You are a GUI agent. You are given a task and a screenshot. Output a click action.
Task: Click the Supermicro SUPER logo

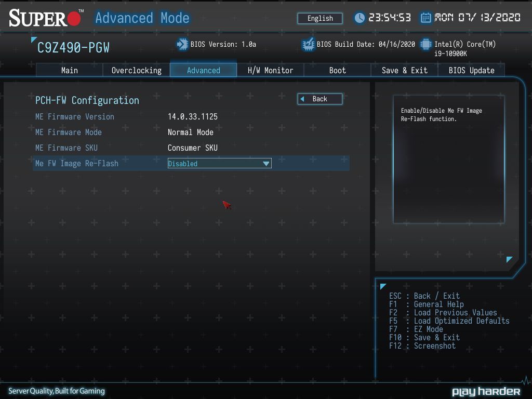[46, 18]
